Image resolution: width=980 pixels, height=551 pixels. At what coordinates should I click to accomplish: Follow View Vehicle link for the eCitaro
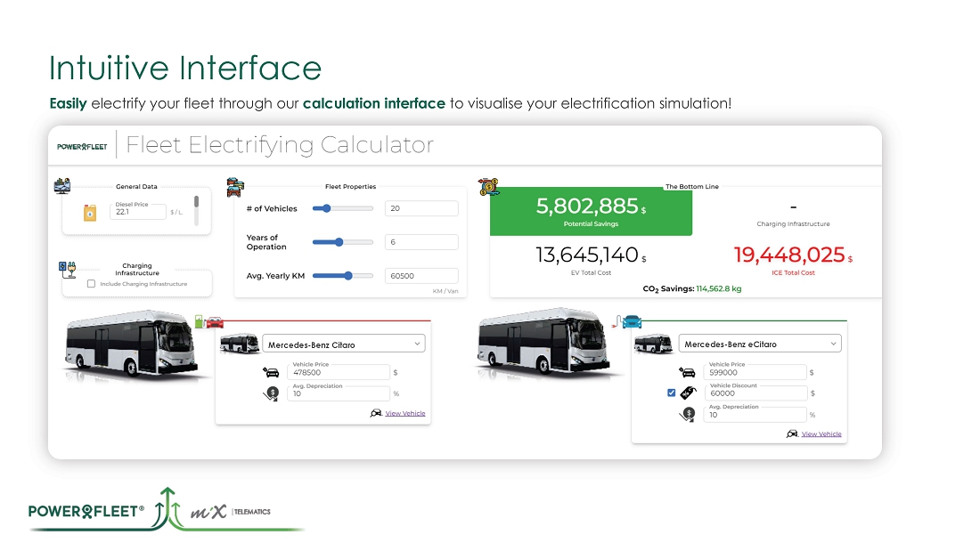tap(821, 434)
